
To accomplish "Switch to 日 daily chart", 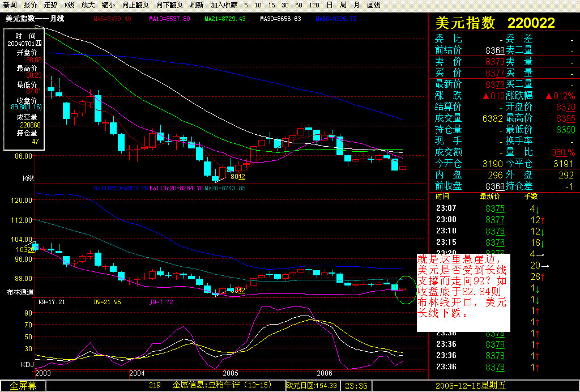I will point(330,5).
